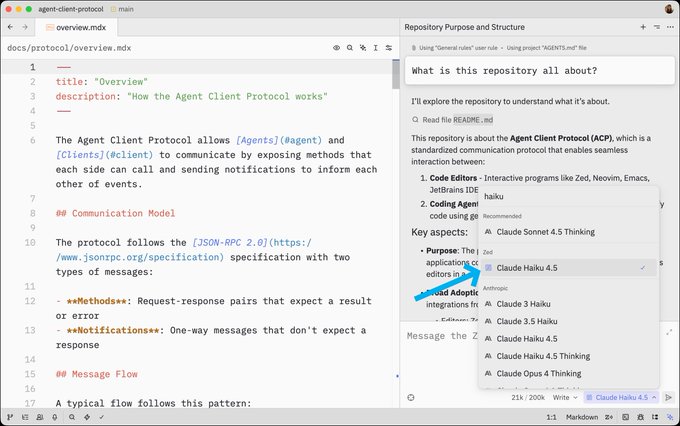The image size is (680, 426).
Task: Send message with the arrow button
Action: [669, 397]
